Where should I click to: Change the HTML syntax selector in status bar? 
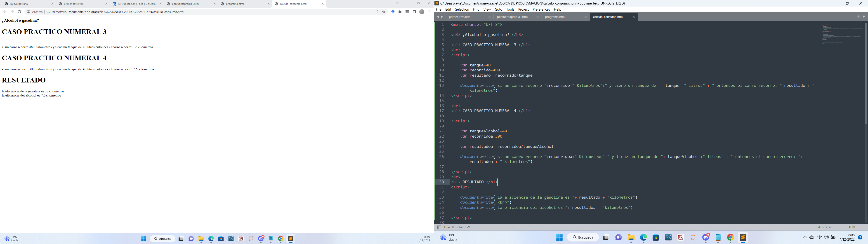pos(851,227)
